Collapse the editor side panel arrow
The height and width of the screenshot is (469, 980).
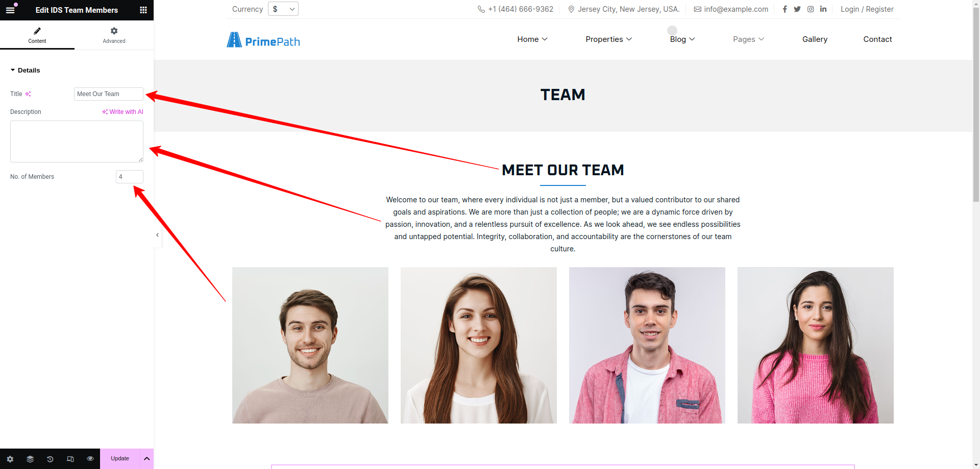(157, 235)
